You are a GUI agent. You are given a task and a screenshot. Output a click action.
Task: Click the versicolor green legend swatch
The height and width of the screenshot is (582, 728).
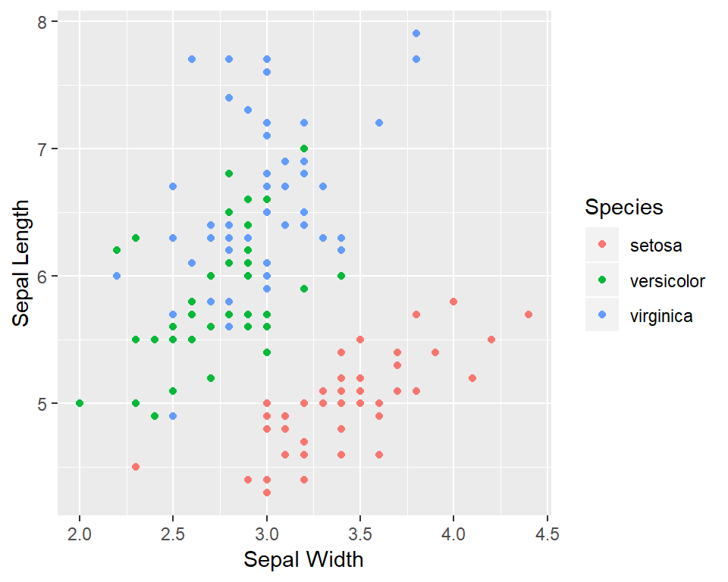pos(601,280)
